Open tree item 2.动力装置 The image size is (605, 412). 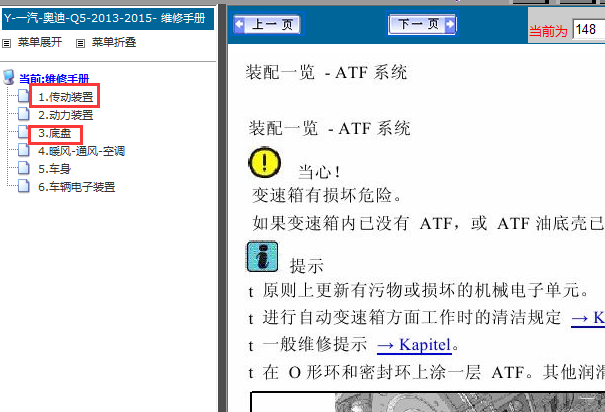pos(66,115)
